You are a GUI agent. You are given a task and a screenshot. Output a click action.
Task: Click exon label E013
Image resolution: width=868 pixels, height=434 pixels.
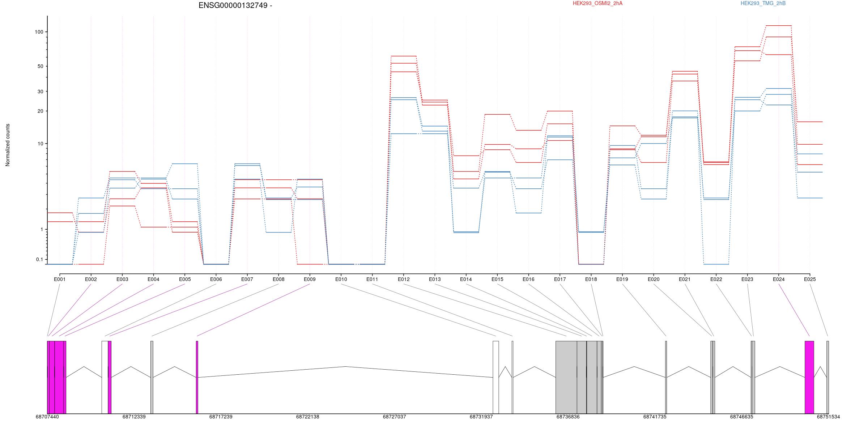click(435, 279)
